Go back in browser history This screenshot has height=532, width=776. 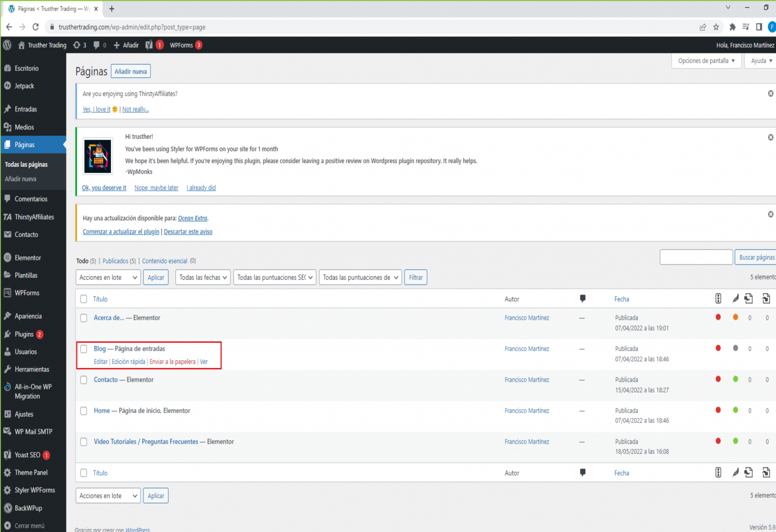[x=9, y=27]
